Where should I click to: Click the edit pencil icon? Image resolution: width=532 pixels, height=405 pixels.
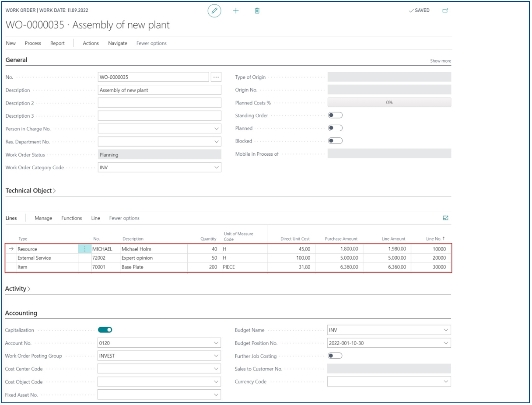click(x=214, y=10)
